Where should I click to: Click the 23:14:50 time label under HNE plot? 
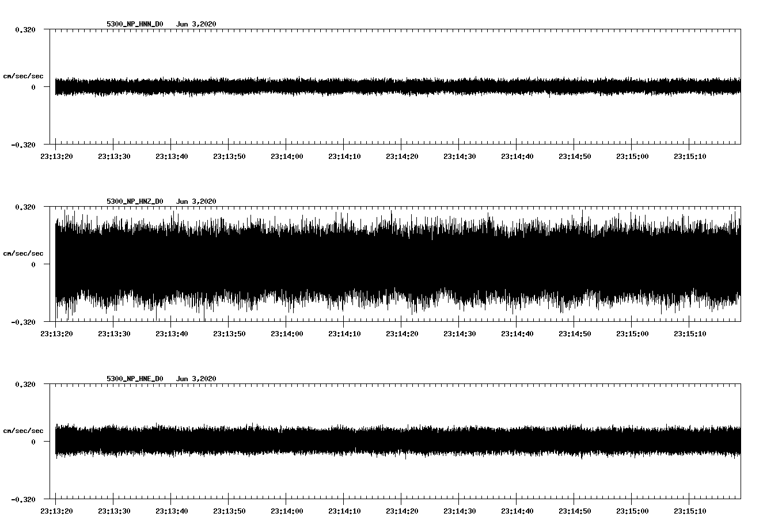click(x=575, y=511)
